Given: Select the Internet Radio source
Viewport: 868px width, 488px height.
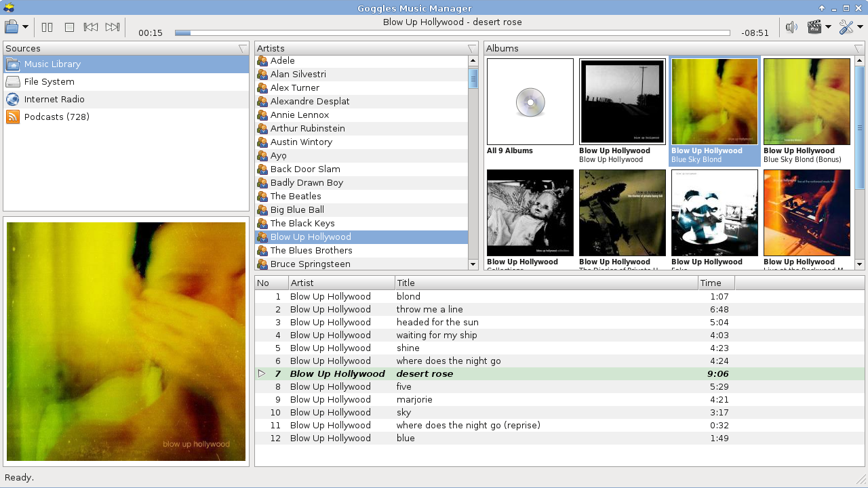Looking at the screenshot, I should pos(54,99).
